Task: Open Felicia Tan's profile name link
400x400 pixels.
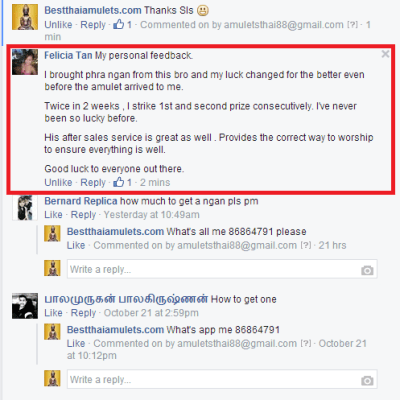Action: [68, 55]
